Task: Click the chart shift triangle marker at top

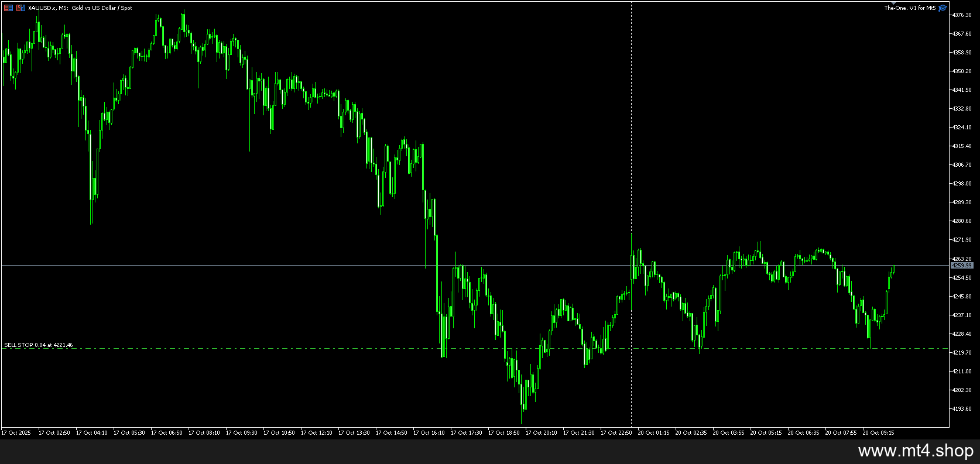Action: point(893,4)
